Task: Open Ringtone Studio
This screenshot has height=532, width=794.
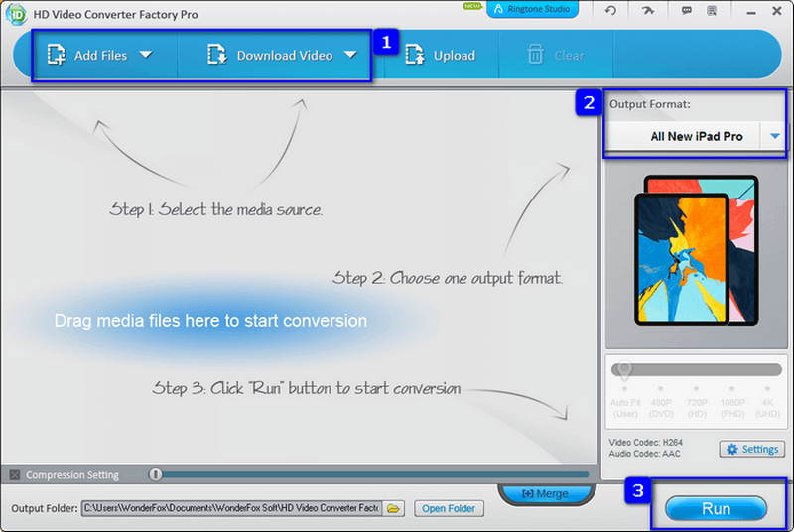Action: pos(532,9)
